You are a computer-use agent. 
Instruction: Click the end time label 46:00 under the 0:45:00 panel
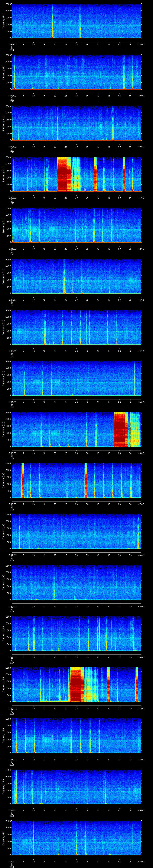[141, 453]
